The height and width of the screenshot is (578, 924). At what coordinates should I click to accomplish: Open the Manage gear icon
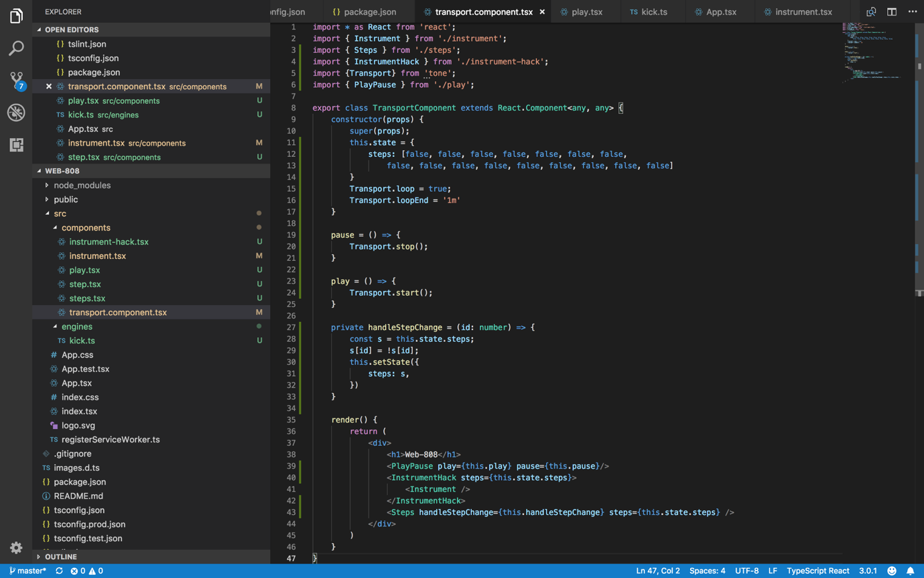[x=16, y=548]
